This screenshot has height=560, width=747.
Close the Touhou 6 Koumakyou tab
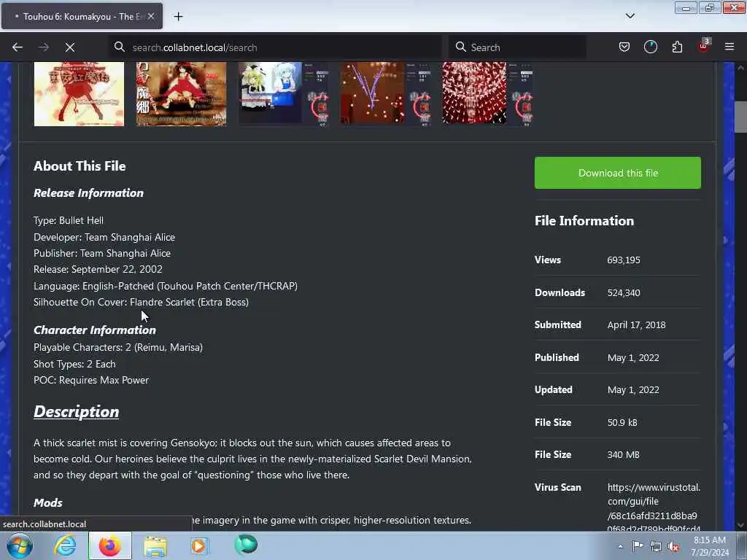pos(151,16)
